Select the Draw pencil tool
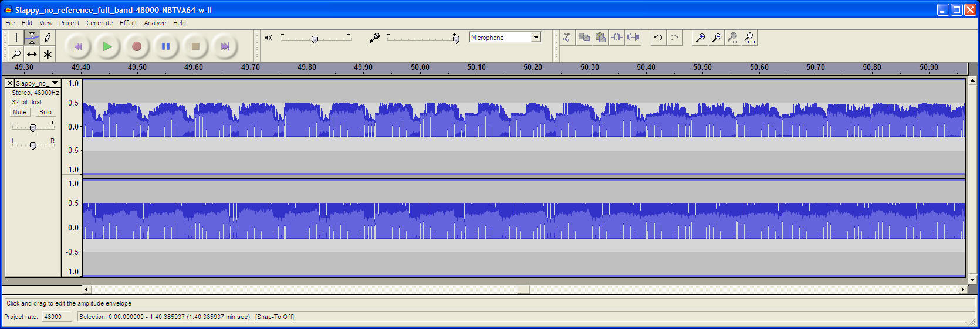The width and height of the screenshot is (980, 329). click(x=48, y=38)
